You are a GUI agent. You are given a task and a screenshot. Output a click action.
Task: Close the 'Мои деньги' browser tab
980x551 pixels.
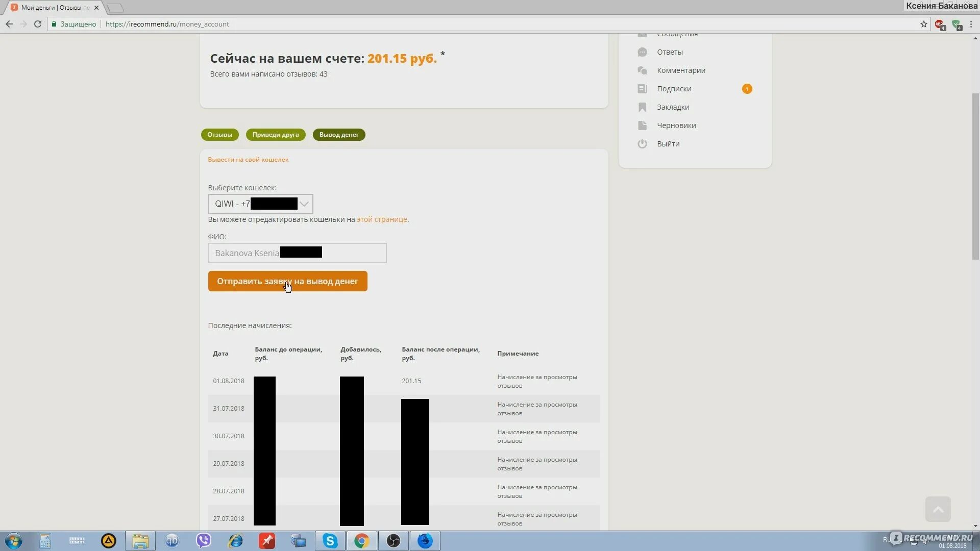(96, 8)
